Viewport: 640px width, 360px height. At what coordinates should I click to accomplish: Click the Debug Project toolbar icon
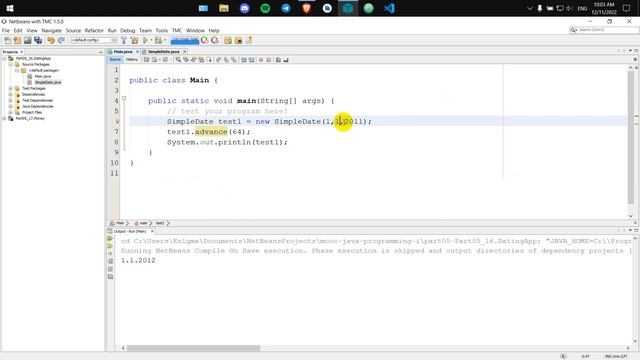point(158,40)
